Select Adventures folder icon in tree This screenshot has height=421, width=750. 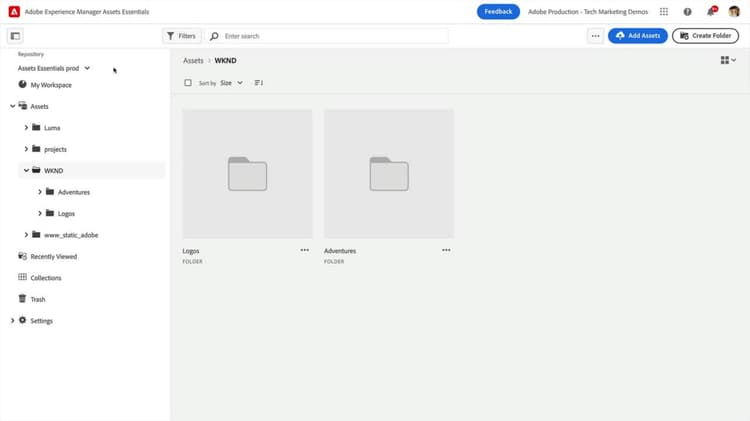click(50, 191)
